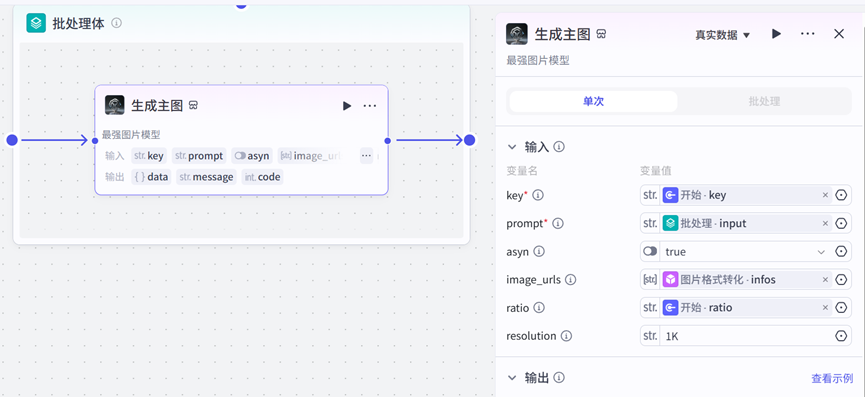Screen dimensions: 865x397
Task: Click info icon next to resolution variable
Action: (566, 336)
